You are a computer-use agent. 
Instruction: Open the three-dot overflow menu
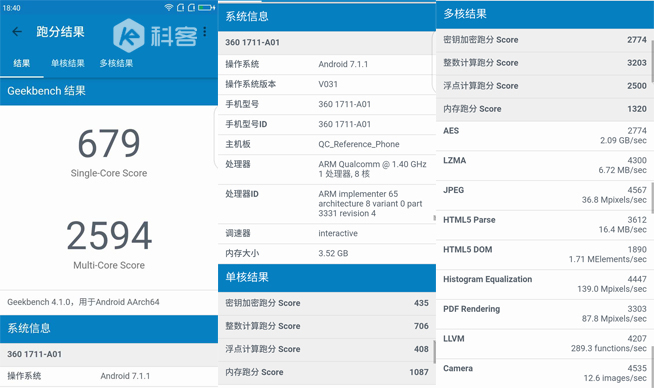point(205,31)
